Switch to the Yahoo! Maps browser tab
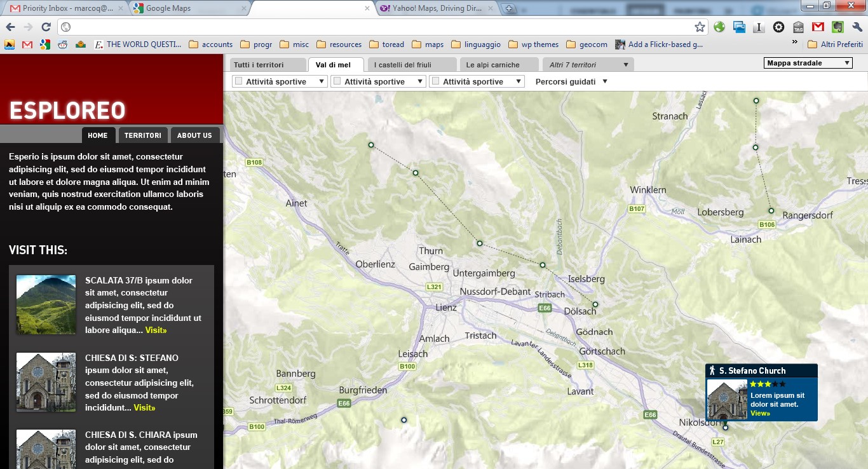The height and width of the screenshot is (469, 868). (437, 8)
